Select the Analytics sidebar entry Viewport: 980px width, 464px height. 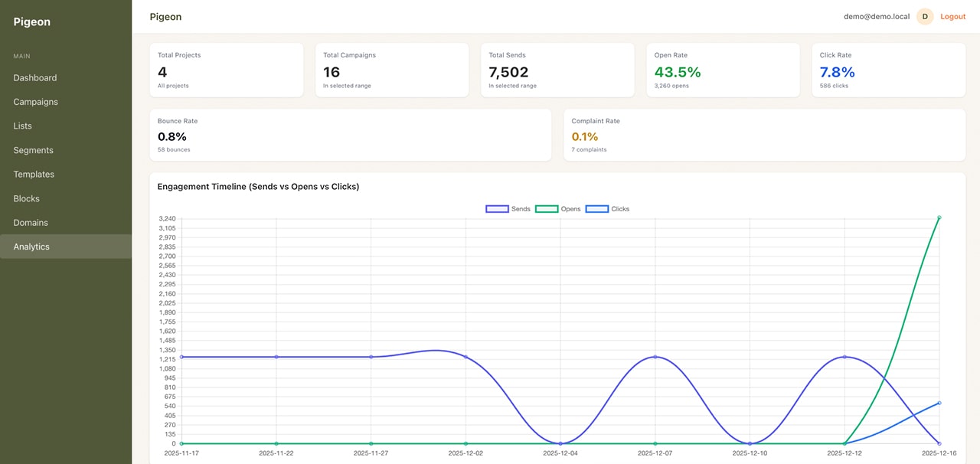31,246
